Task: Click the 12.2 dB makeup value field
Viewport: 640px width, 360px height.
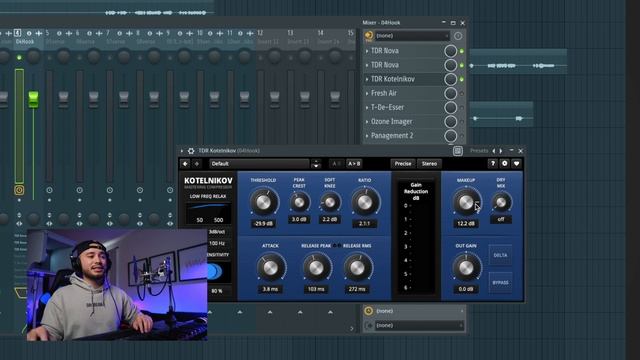Action: [x=466, y=224]
